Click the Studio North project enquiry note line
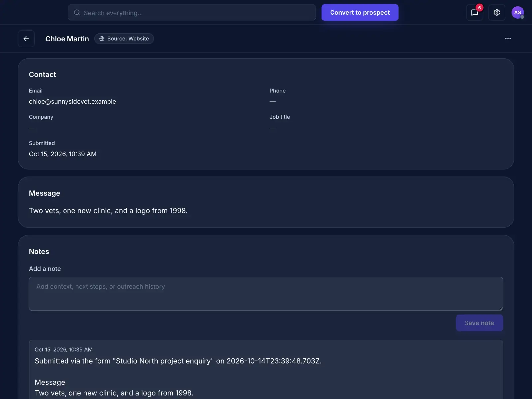532x399 pixels. click(178, 361)
